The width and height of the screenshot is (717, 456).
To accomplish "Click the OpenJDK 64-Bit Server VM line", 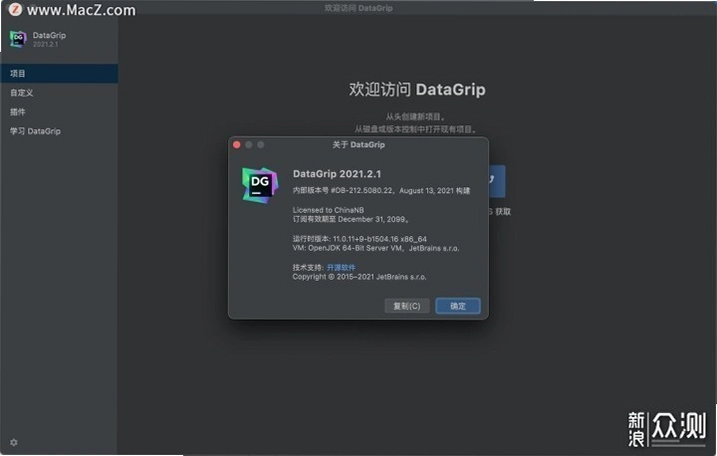I will point(376,248).
